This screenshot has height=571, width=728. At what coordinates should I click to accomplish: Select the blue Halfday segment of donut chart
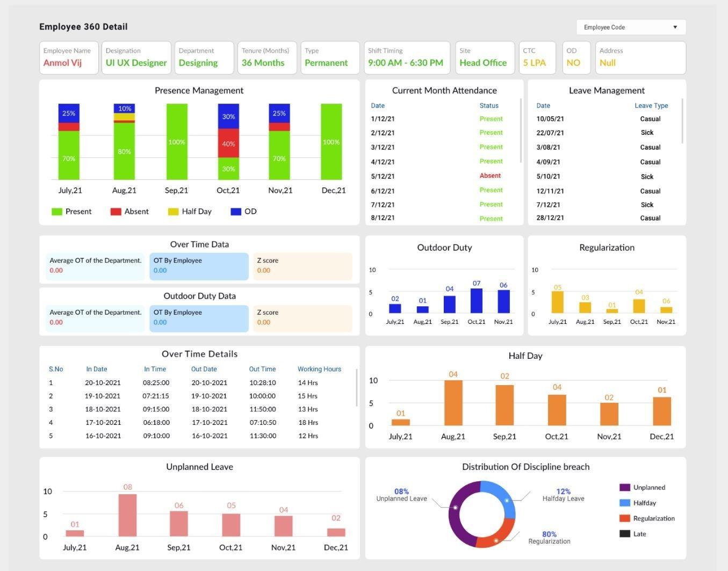[501, 497]
